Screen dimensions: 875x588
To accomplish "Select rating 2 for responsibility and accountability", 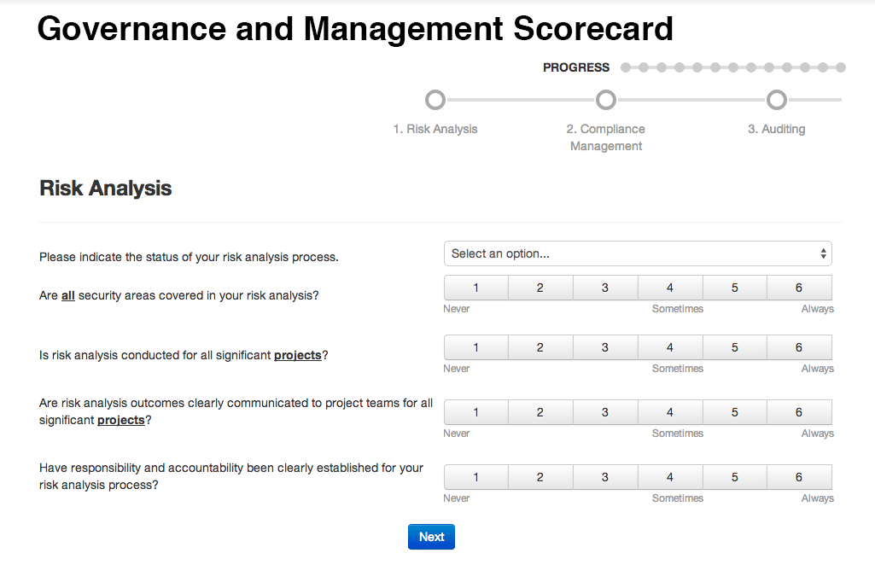I will pyautogui.click(x=540, y=477).
